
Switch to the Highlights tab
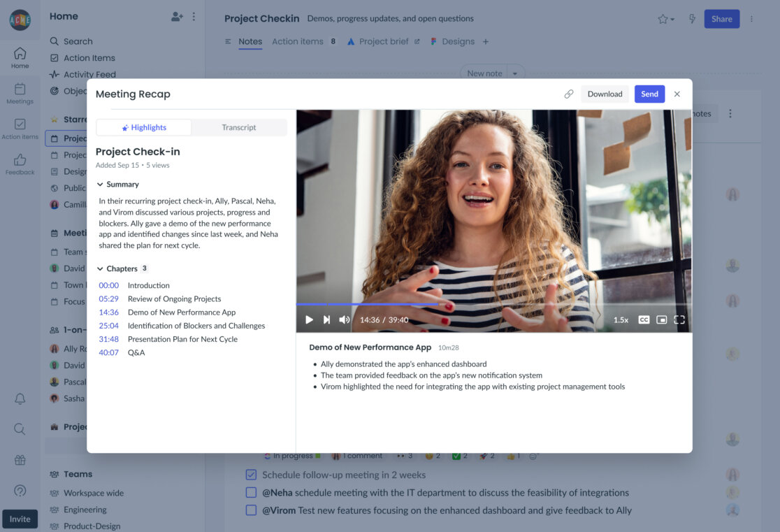144,127
